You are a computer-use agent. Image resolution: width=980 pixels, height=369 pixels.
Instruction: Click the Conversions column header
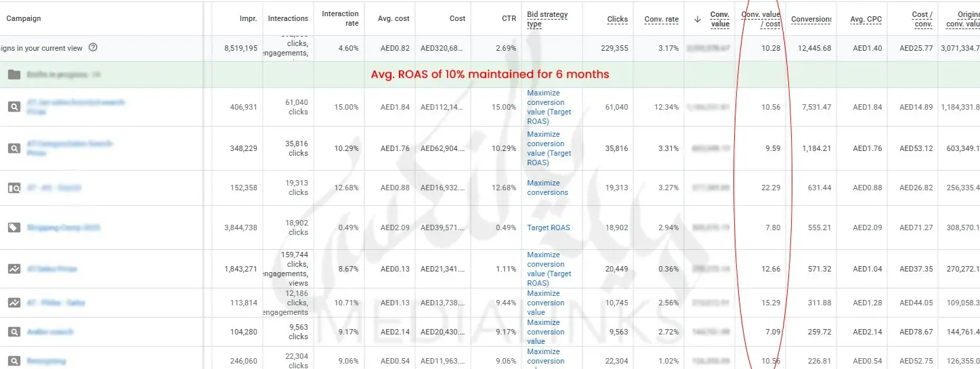click(x=811, y=19)
